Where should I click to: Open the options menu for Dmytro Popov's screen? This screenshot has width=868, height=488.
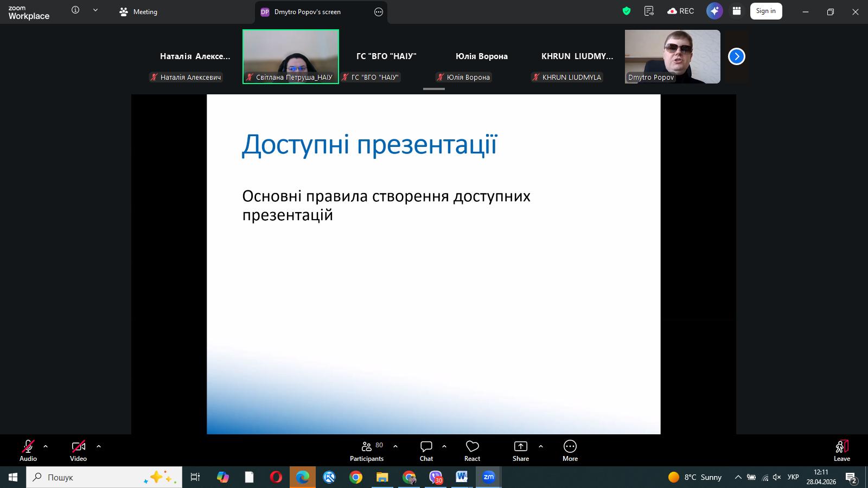coord(379,12)
